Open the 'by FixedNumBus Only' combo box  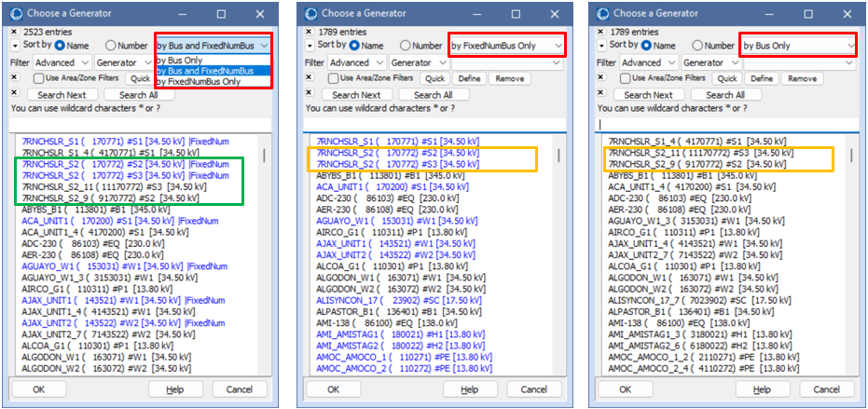(506, 46)
